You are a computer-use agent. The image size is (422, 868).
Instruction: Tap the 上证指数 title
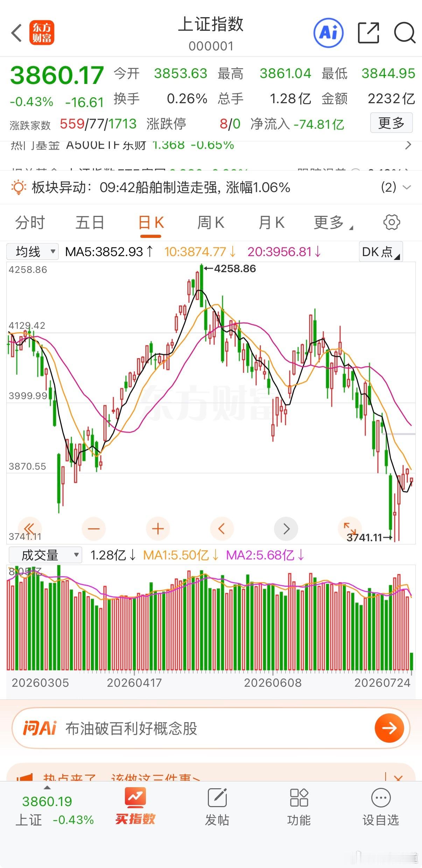point(211,24)
